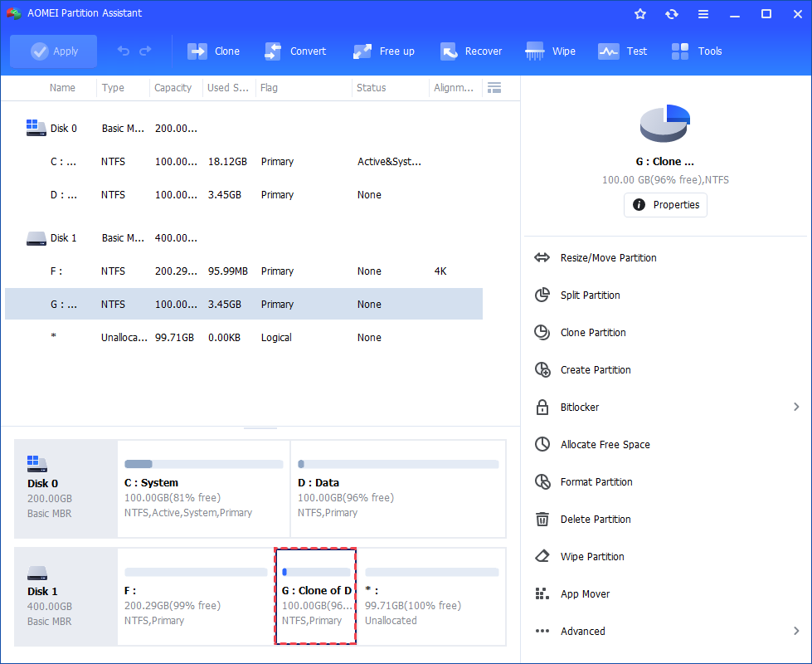Click the Format Partition icon
The image size is (812, 664).
pyautogui.click(x=542, y=481)
